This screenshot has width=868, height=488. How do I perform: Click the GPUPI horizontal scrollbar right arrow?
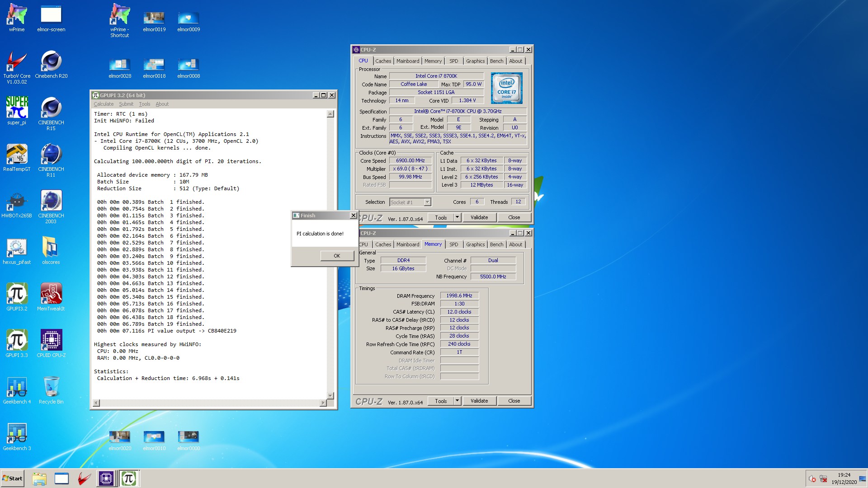323,403
